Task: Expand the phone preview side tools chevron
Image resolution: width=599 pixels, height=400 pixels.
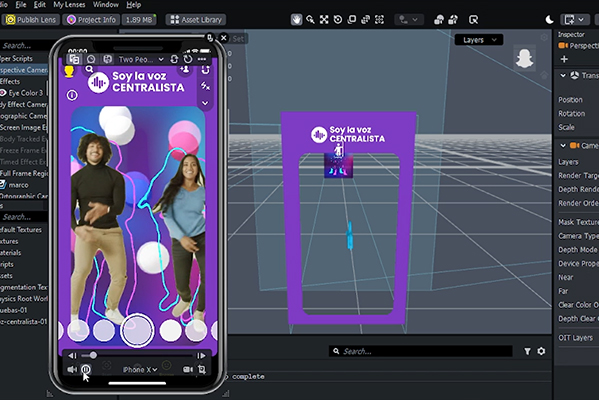Action: [206, 103]
